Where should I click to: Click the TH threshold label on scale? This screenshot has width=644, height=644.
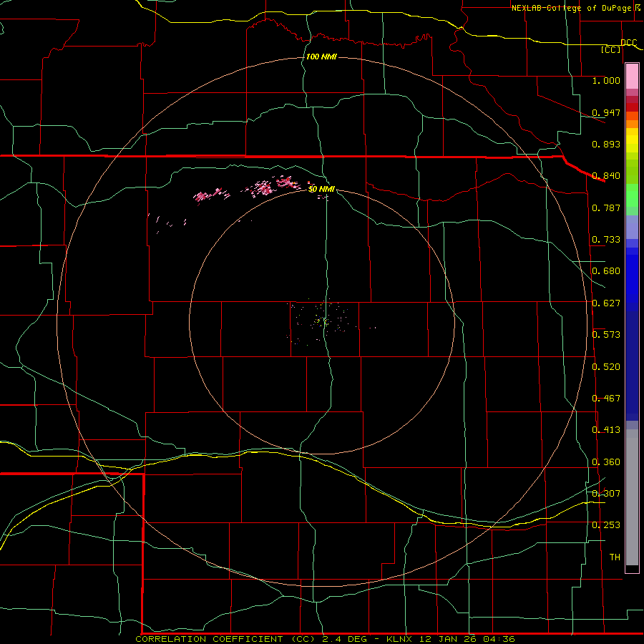615,557
